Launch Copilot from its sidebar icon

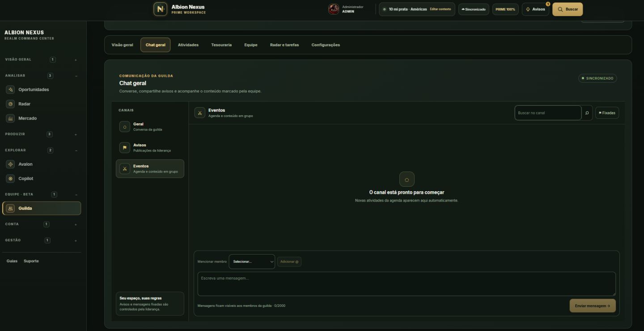click(10, 179)
